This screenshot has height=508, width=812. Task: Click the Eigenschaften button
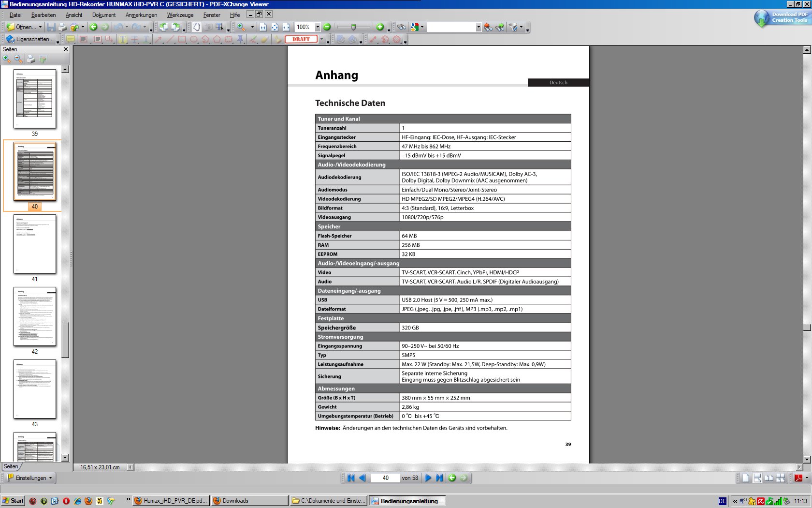[32, 39]
